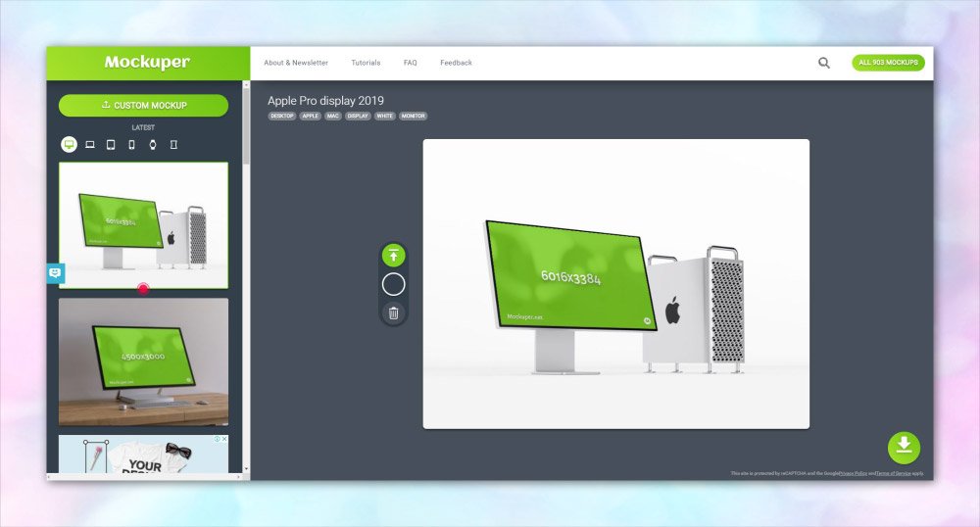Screen dimensions: 980x527
Task: Click the sidebar scroll up arrow
Action: [x=246, y=84]
